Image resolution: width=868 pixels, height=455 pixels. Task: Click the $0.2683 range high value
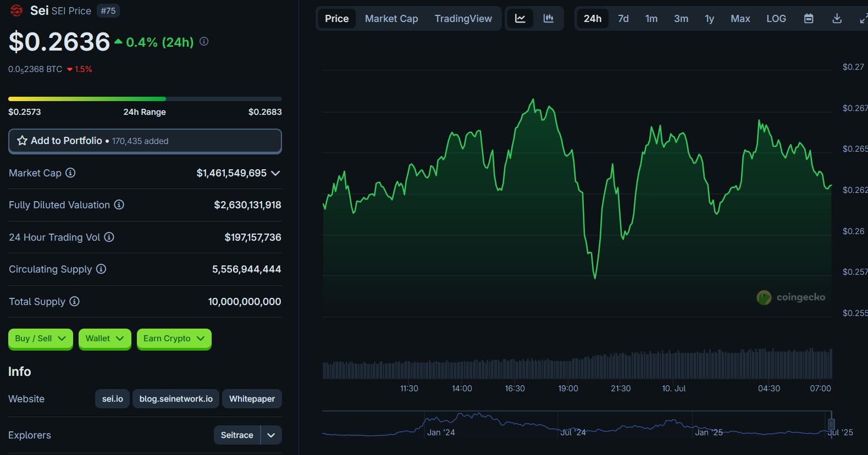(x=265, y=112)
